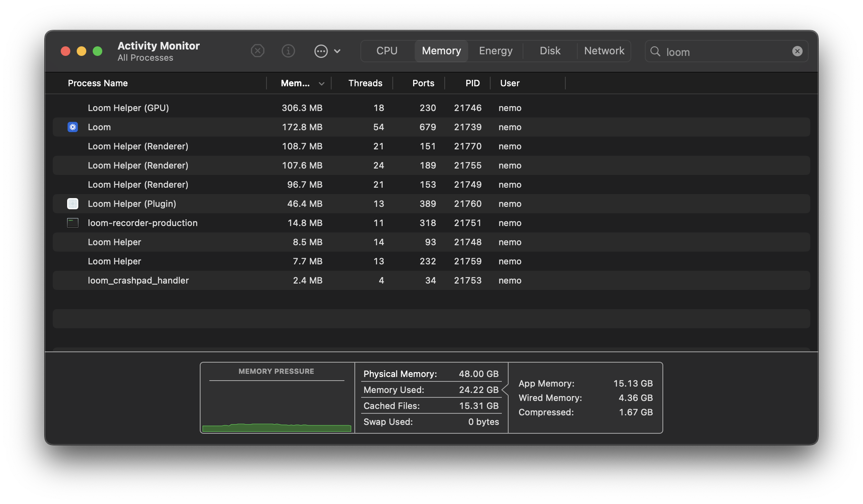Sort by Process Name column header
This screenshot has width=863, height=504.
coord(98,83)
